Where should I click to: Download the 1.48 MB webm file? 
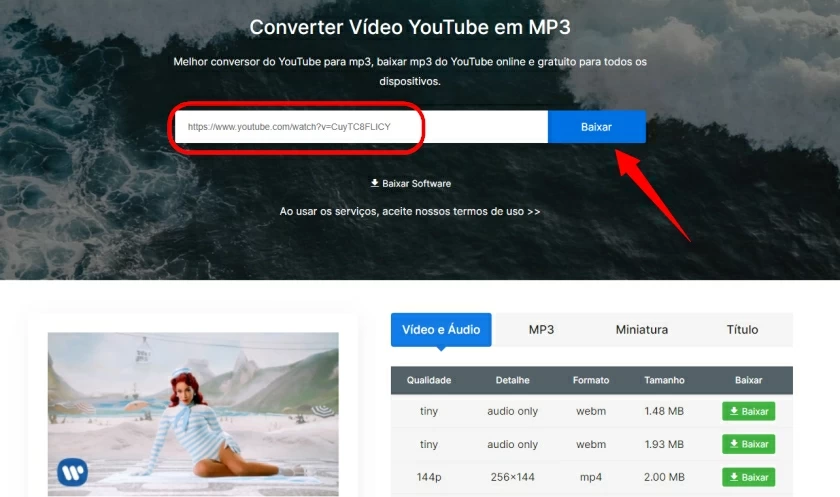(748, 411)
